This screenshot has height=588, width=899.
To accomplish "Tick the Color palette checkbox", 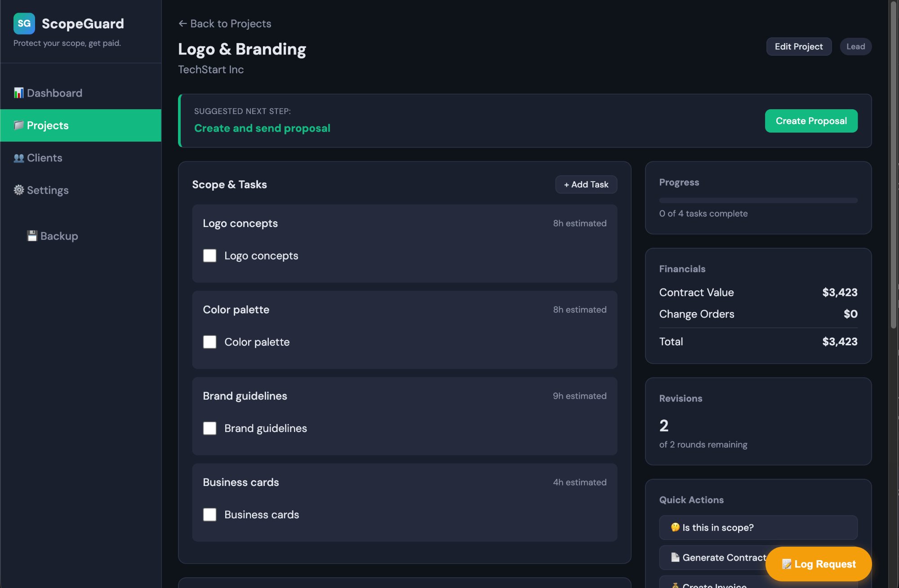I will (x=209, y=342).
